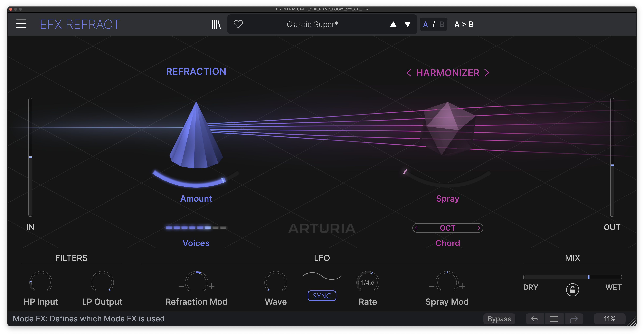Click the Mode FX description status text
This screenshot has width=644, height=335.
coord(88,319)
